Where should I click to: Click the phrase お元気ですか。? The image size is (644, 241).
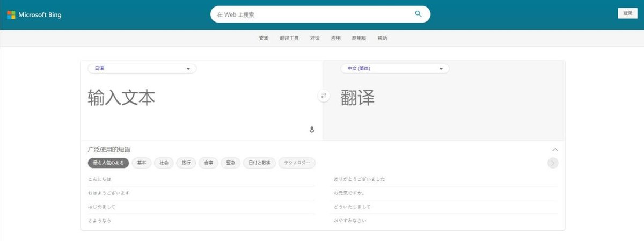coord(349,193)
